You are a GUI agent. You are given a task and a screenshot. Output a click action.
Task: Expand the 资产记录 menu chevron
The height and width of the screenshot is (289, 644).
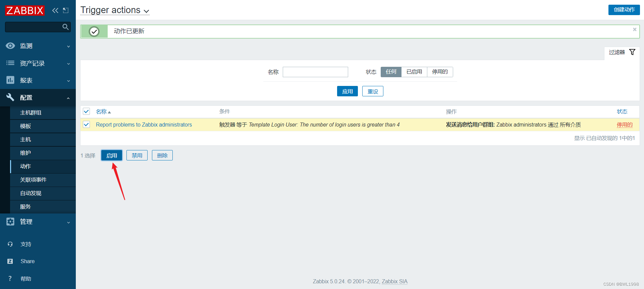pos(68,63)
